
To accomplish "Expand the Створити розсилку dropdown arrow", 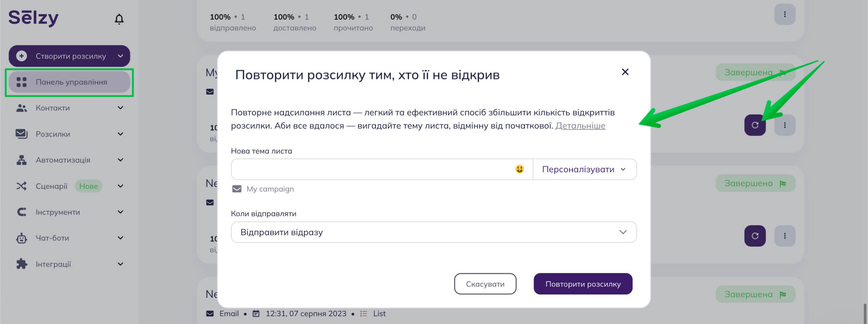I will coord(120,56).
